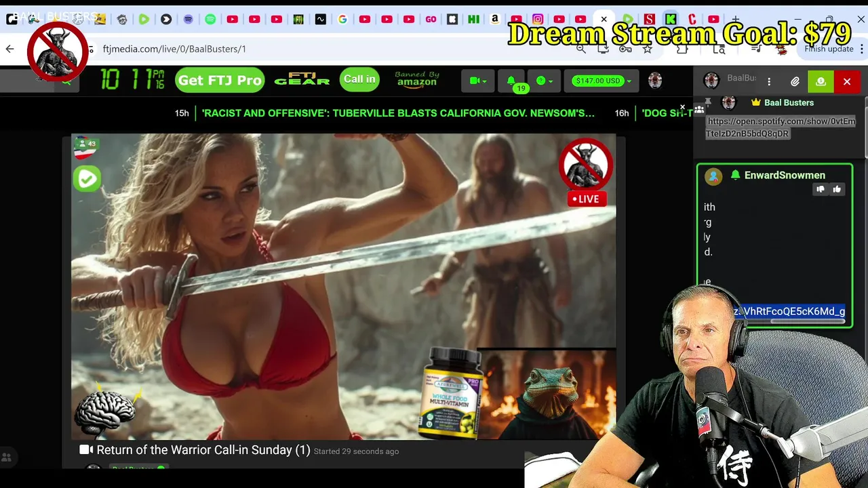Click the highlighted VhRtFcoQE5cK6Md_g link text

pos(789,311)
